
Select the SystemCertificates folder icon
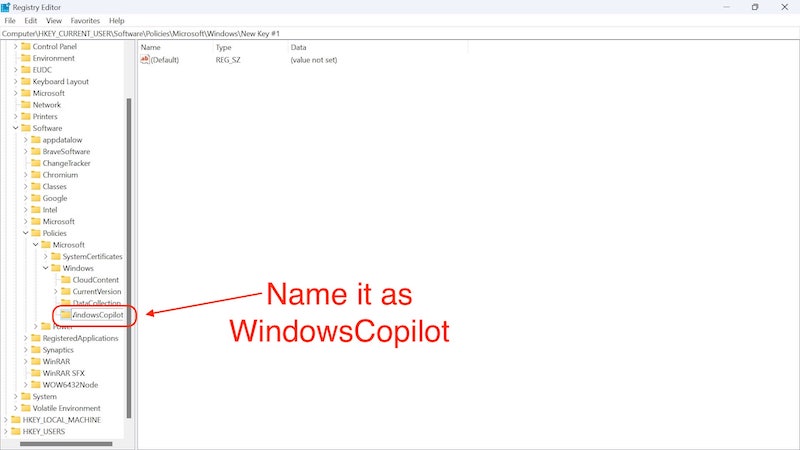[x=56, y=256]
